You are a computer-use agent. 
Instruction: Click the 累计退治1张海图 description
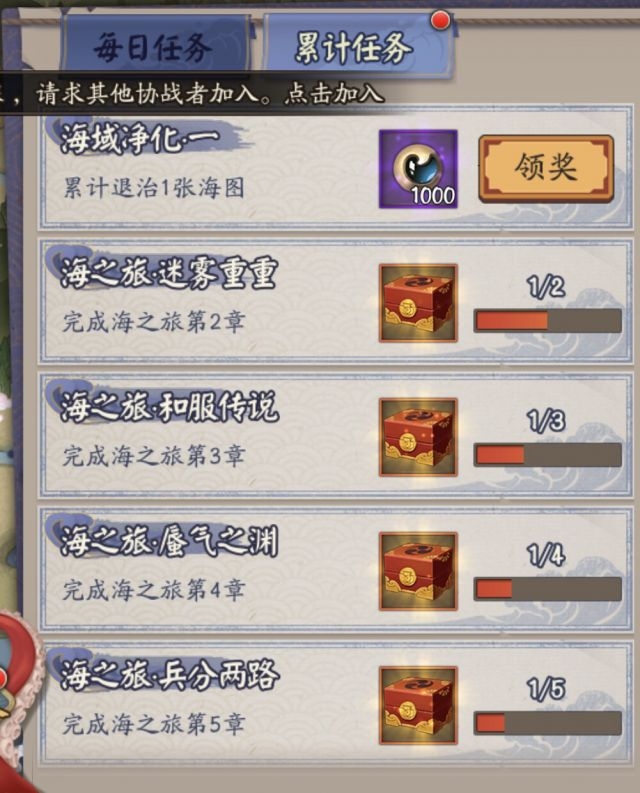154,189
